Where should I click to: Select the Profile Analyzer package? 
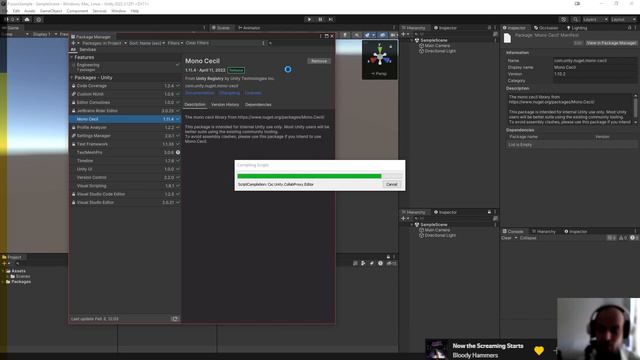click(125, 127)
